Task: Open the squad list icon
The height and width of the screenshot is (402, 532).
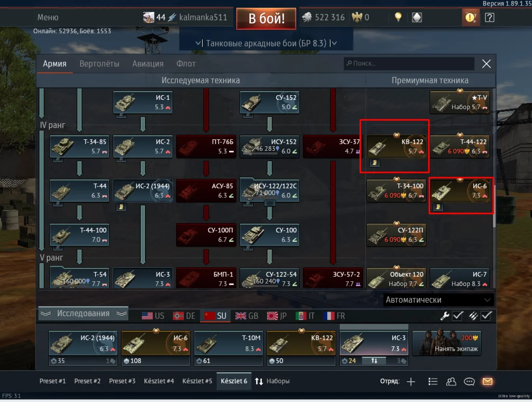Action: click(x=433, y=382)
